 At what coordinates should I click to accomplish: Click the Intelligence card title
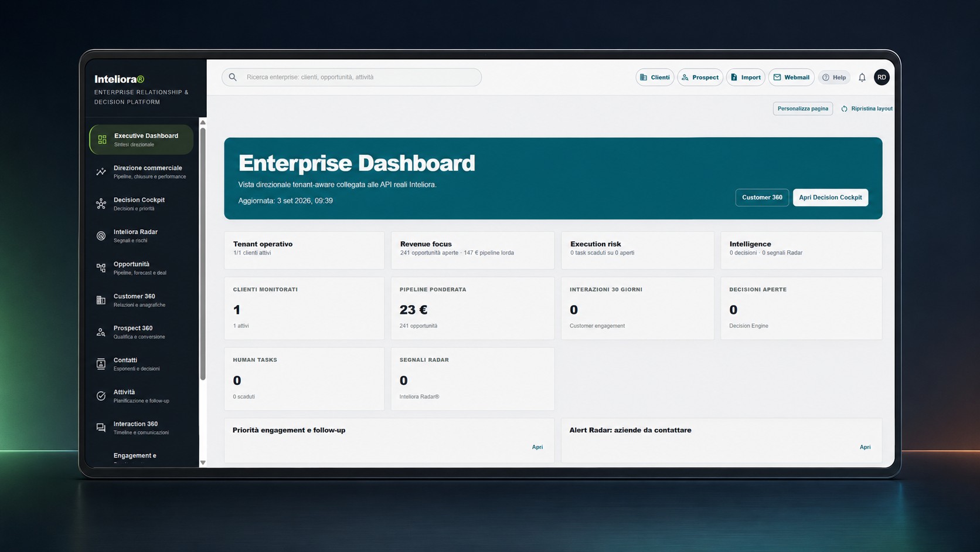[x=750, y=244]
